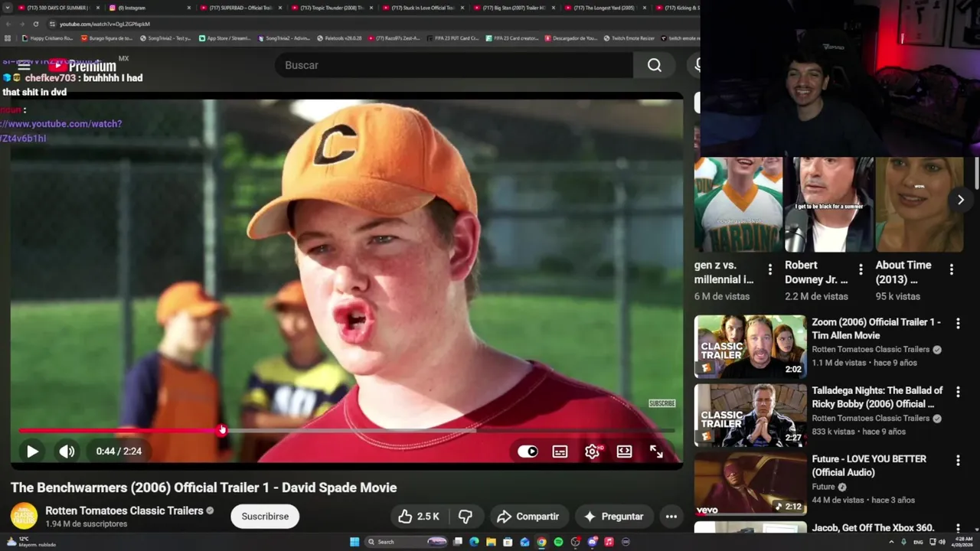Open the taskbar weather widget
980x551 pixels.
[x=31, y=542]
